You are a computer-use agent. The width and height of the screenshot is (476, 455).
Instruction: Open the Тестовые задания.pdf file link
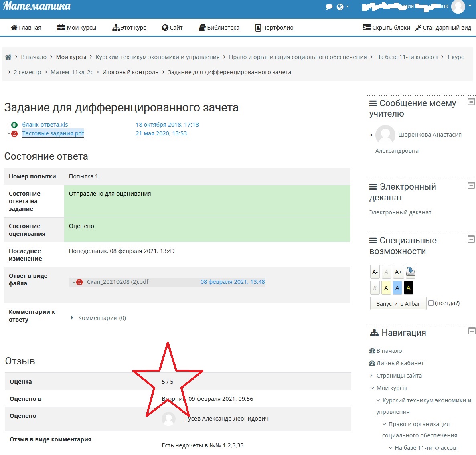point(53,133)
